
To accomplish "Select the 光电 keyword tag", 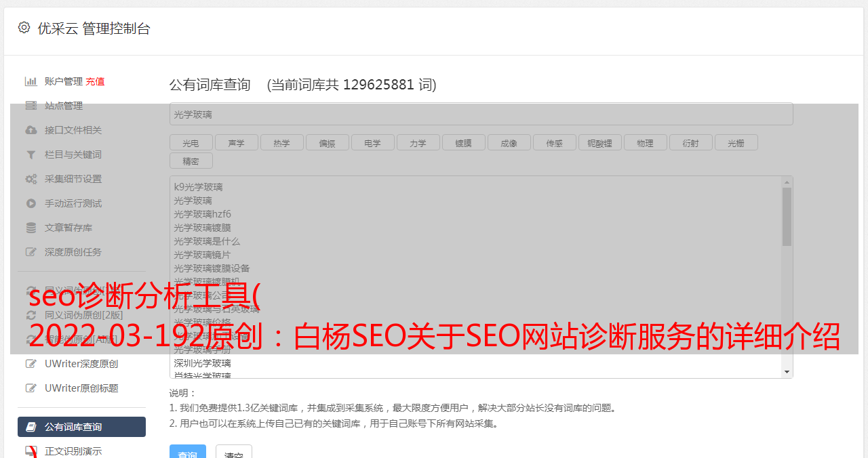I will 191,143.
